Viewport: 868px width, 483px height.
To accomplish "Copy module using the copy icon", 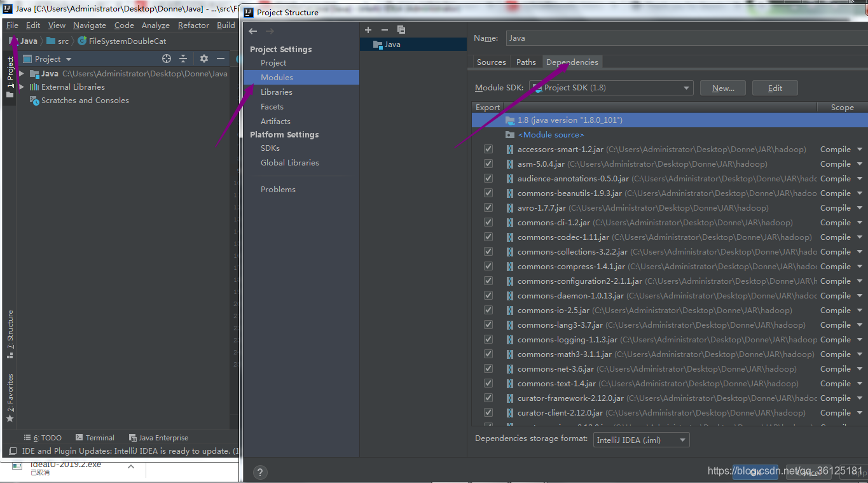I will coord(401,30).
